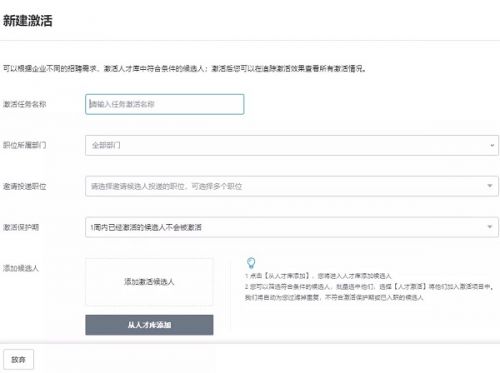Open the 激活保护期 dropdown
500x373 pixels.
(292, 227)
